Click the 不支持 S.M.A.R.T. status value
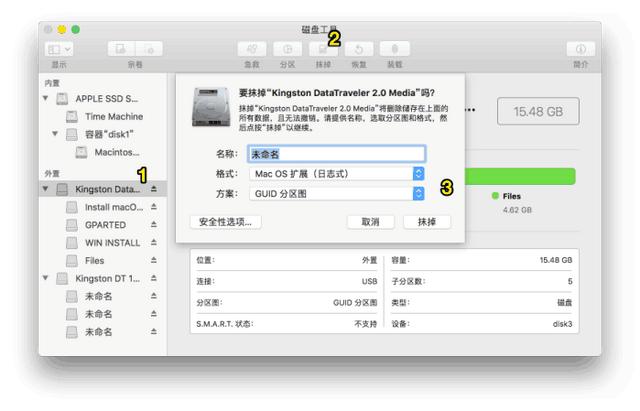The image size is (640, 411). pyautogui.click(x=366, y=324)
